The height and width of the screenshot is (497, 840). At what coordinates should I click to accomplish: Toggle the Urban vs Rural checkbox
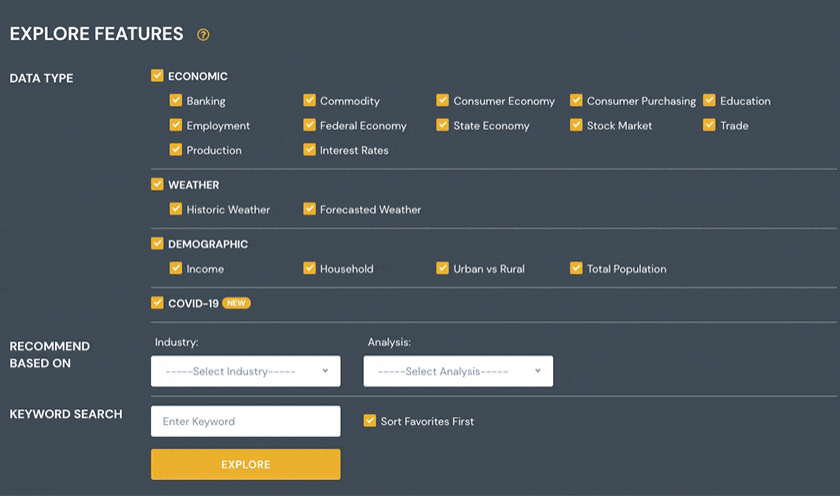point(443,269)
